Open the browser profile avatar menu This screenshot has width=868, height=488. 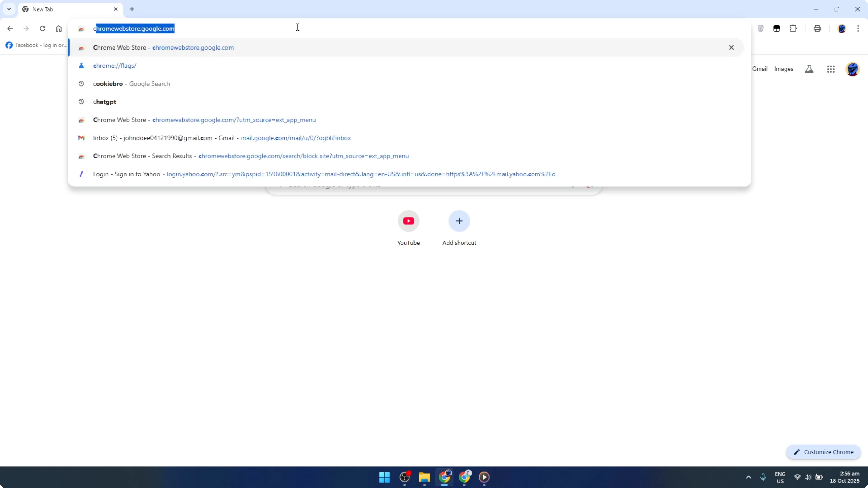pyautogui.click(x=842, y=29)
